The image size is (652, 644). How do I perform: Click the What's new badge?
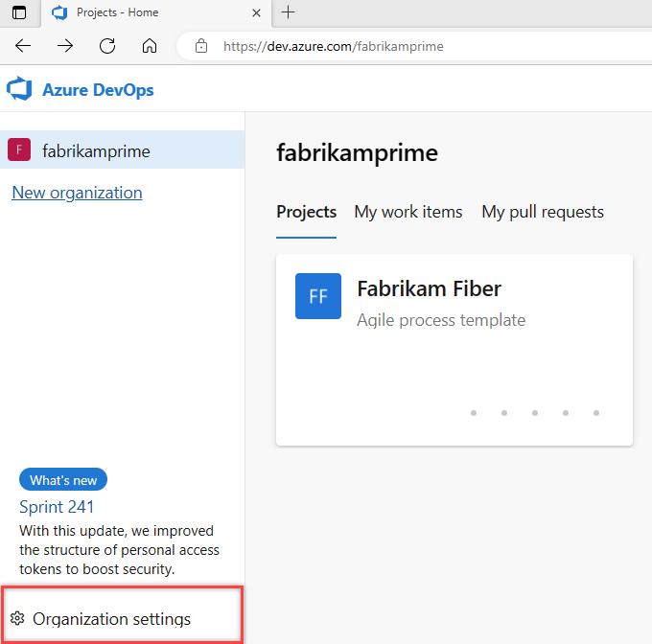(x=63, y=480)
